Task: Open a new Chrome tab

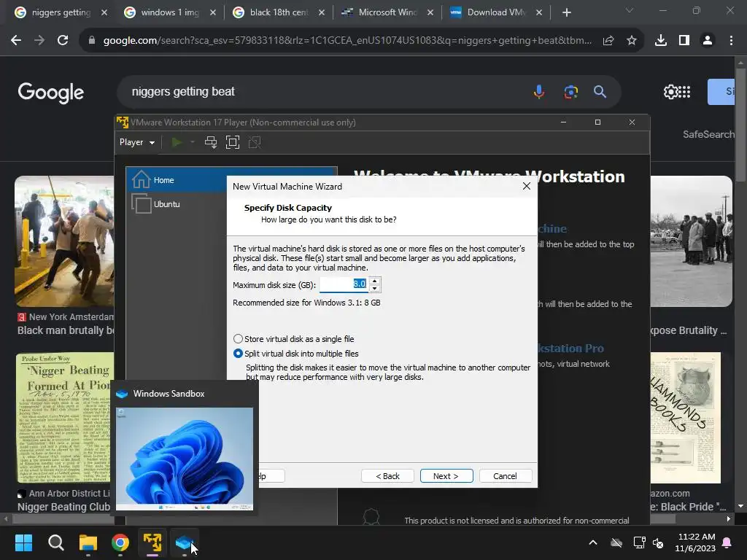Action: (566, 12)
